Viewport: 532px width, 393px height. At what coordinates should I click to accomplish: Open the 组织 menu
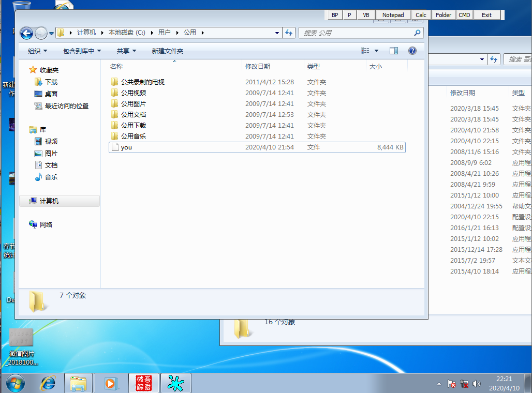[37, 51]
